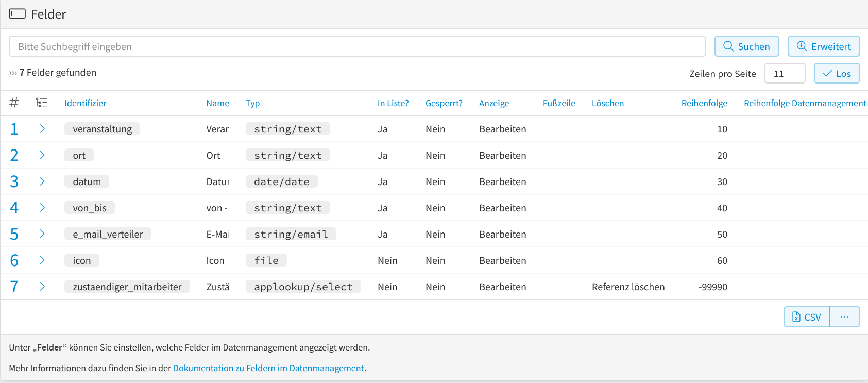Screen dimensions: 868x383
Task: Click row number 3
Action: (14, 181)
